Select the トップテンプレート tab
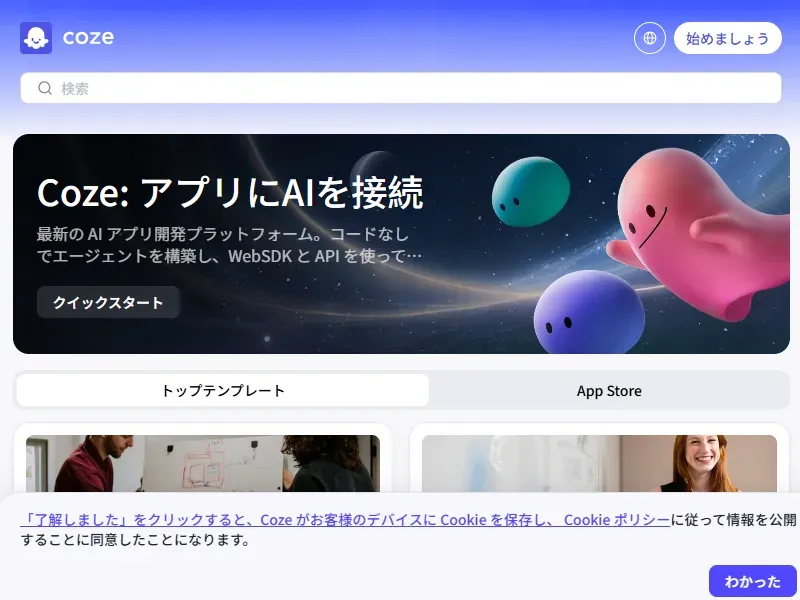This screenshot has width=800, height=600. pos(222,391)
